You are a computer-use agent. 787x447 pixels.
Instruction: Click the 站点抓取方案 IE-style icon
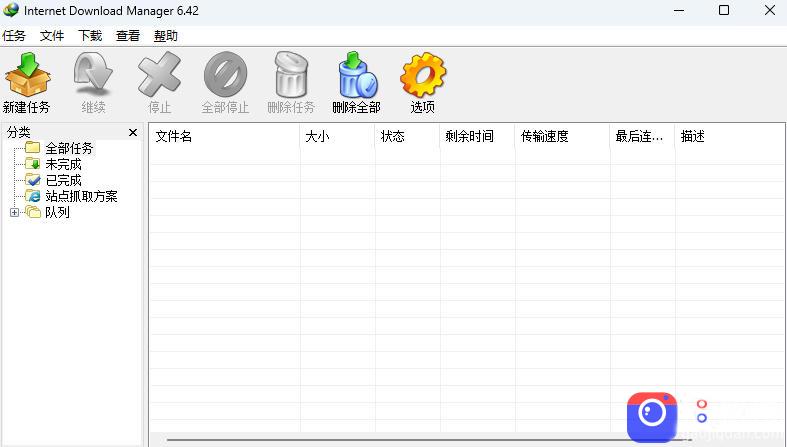33,196
